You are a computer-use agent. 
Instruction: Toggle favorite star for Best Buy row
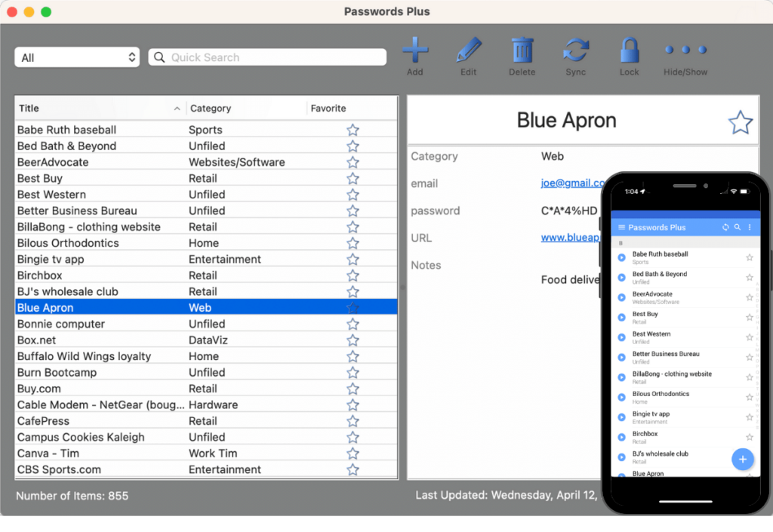click(x=353, y=179)
